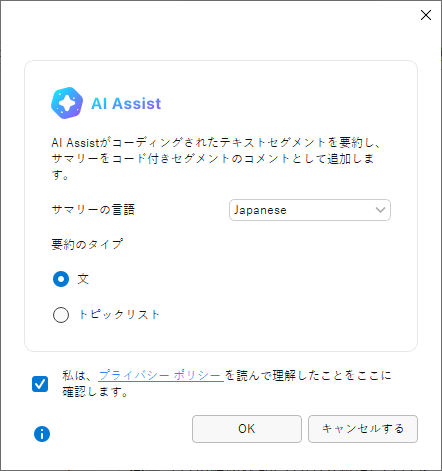
Task: Click the AI Assist description paragraph
Action: point(216,159)
